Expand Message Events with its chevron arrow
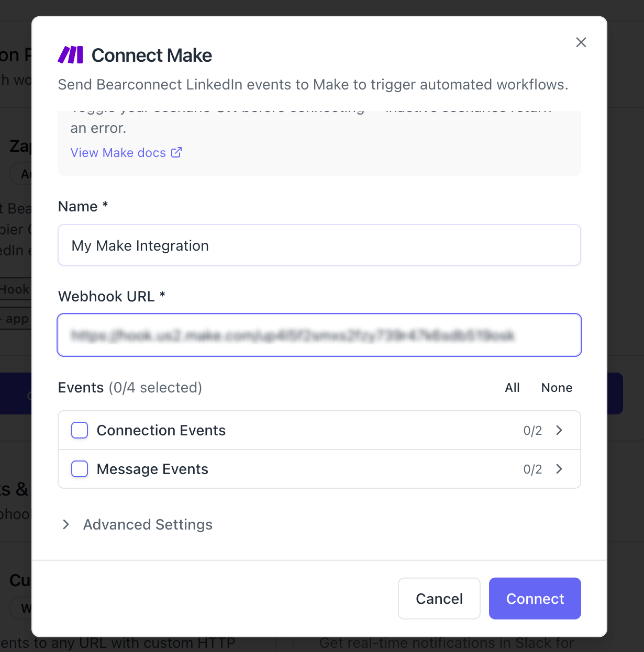Image resolution: width=644 pixels, height=652 pixels. click(x=559, y=469)
